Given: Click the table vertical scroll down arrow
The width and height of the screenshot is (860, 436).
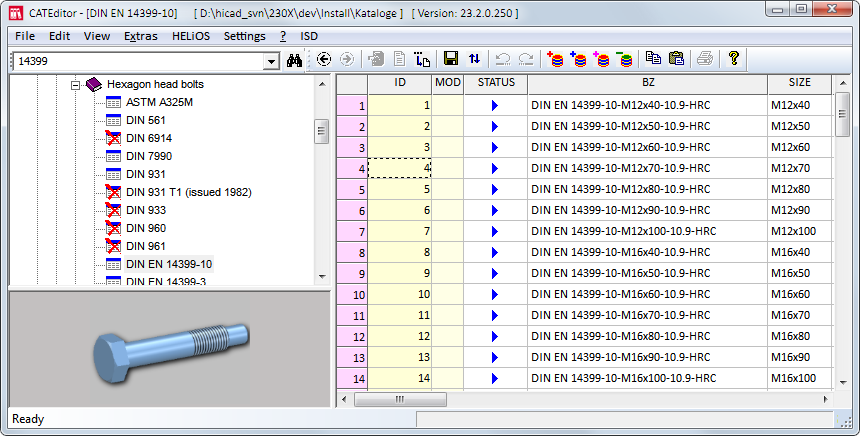Looking at the screenshot, I should tap(842, 383).
